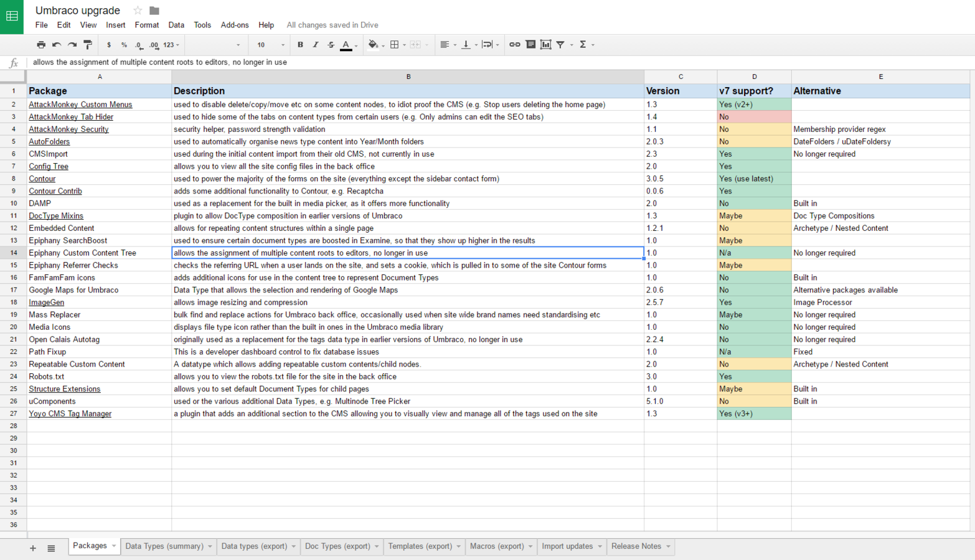This screenshot has height=560, width=975.
Task: Select the red 'No' cell for Tab Hider
Action: point(754,117)
